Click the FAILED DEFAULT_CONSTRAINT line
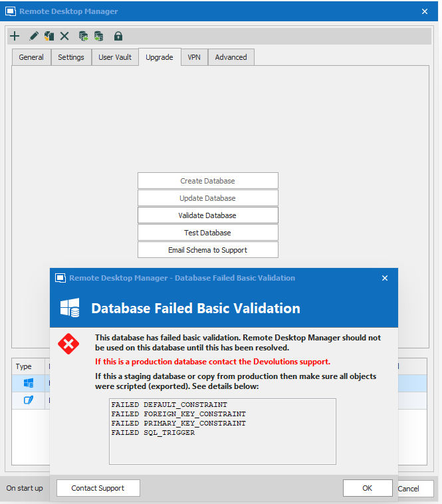 click(169, 405)
